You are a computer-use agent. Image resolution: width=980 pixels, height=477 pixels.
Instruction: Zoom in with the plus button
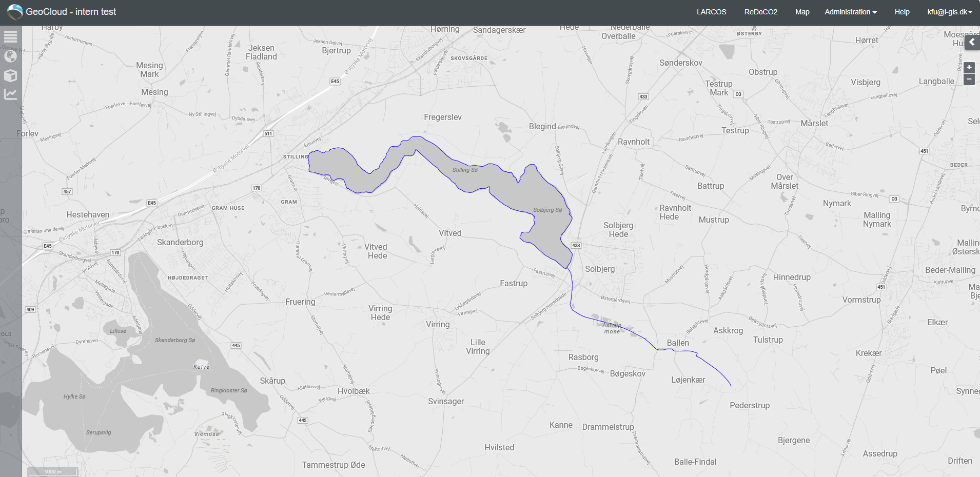[969, 67]
